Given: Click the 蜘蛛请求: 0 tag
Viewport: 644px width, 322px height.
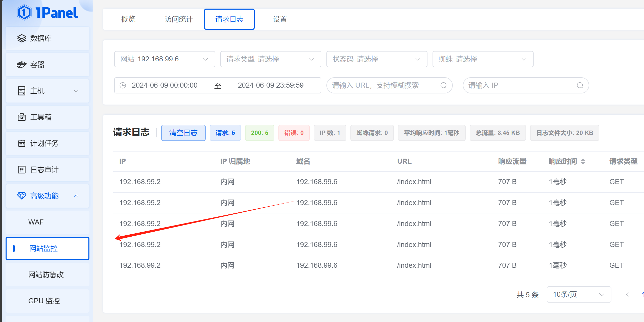Looking at the screenshot, I should (x=372, y=133).
